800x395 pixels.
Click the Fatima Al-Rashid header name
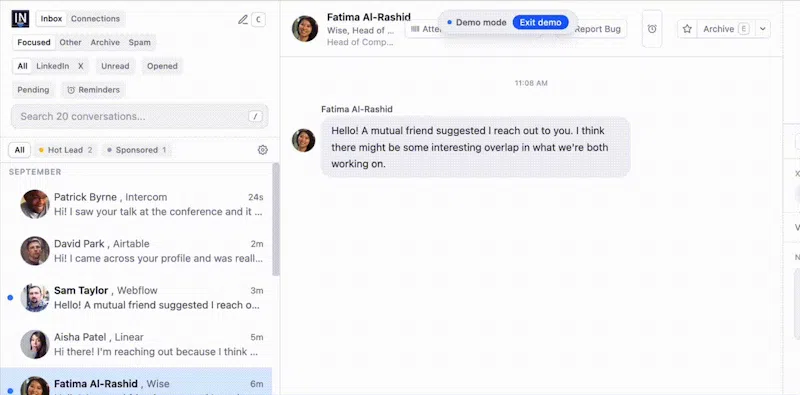[369, 17]
